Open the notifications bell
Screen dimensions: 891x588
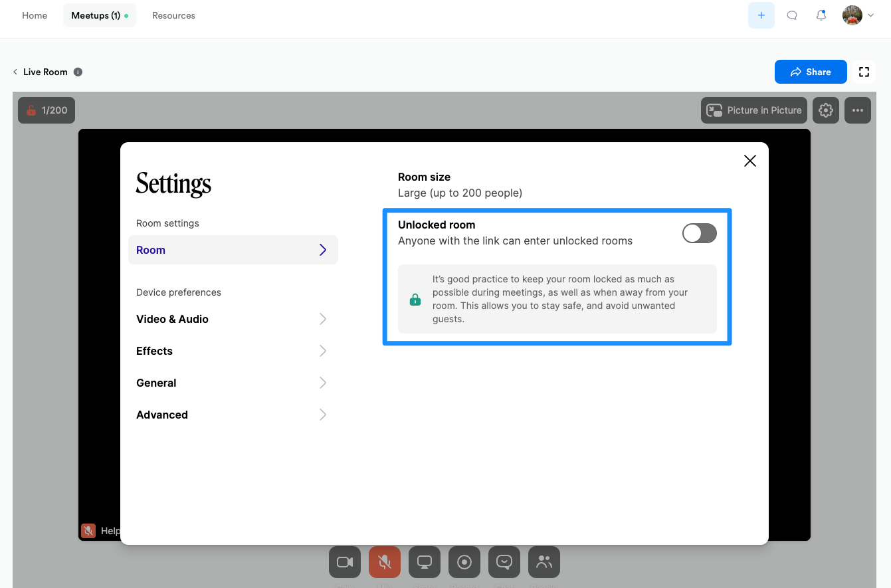(x=821, y=15)
